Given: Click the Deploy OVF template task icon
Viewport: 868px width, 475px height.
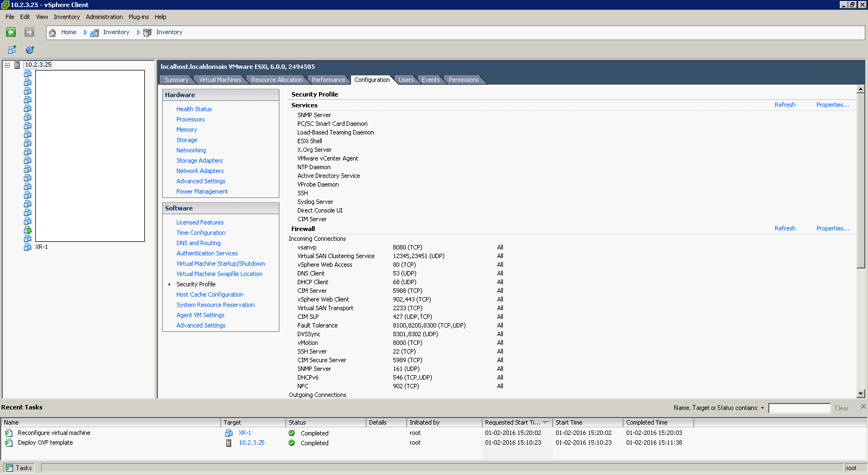Looking at the screenshot, I should [x=9, y=443].
